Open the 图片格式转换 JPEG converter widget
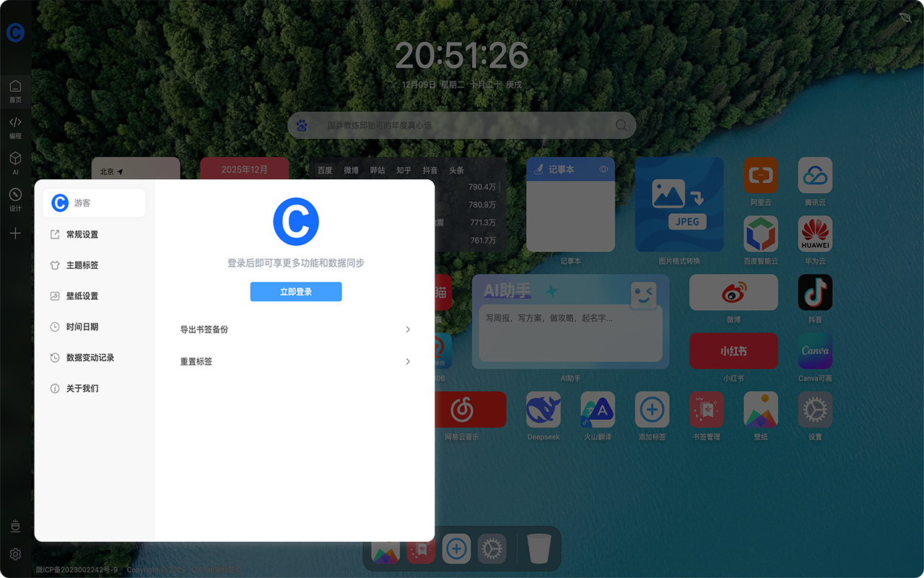 tap(679, 204)
